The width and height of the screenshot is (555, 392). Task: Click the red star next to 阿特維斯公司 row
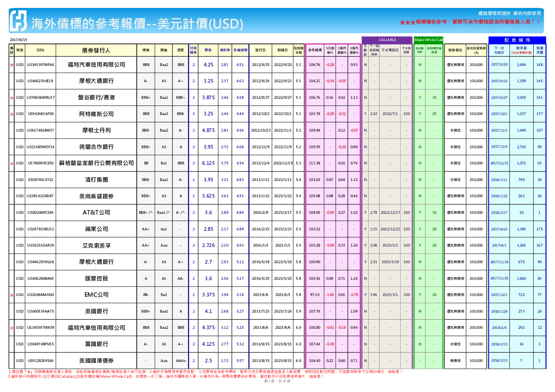pos(12,114)
